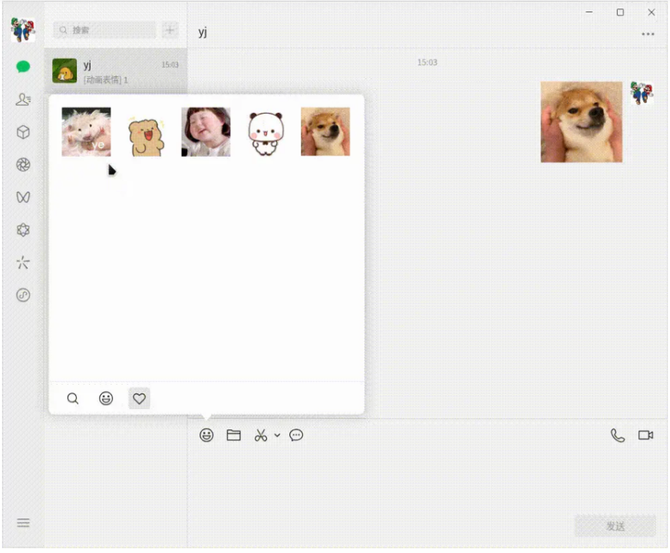
Task: Select the Shiba Inu dog sticker in panel
Action: pyautogui.click(x=325, y=132)
